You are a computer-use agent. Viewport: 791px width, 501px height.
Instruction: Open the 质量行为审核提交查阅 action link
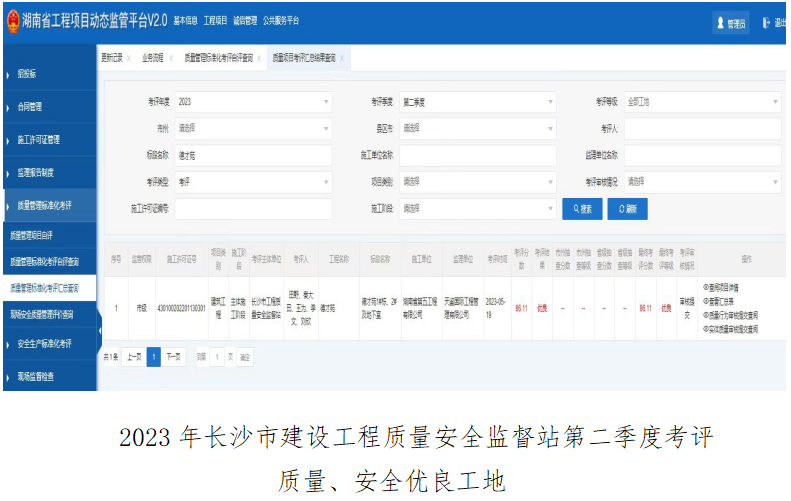[x=730, y=315]
